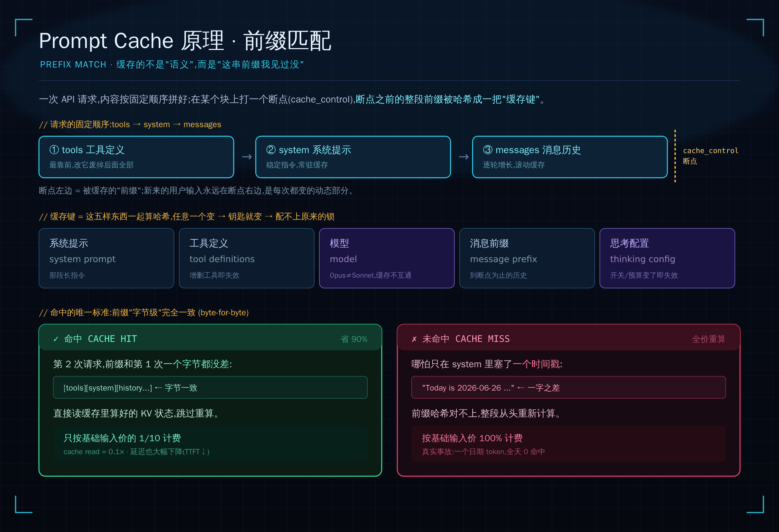The width and height of the screenshot is (779, 532).
Task: Open the '模型 model' card
Action: coord(387,258)
